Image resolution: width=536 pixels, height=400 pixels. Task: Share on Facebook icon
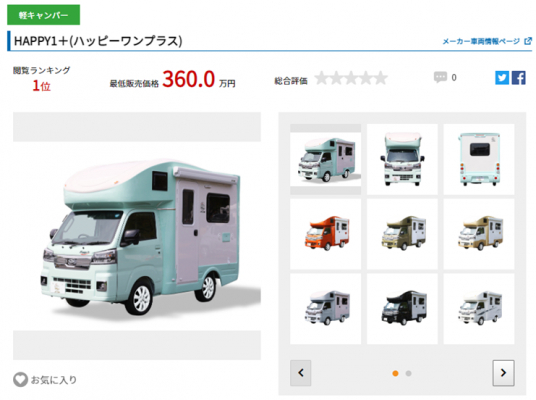pyautogui.click(x=519, y=78)
